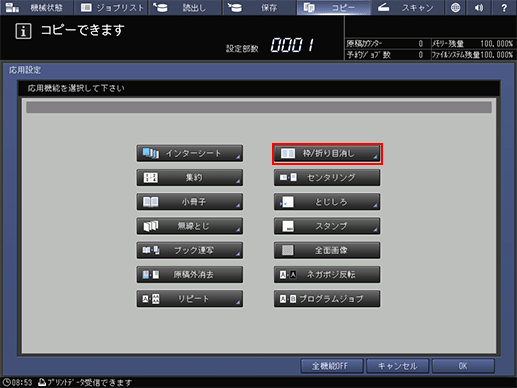The width and height of the screenshot is (517, 388).
Task: Click the インターシート pages icon
Action: (x=151, y=153)
